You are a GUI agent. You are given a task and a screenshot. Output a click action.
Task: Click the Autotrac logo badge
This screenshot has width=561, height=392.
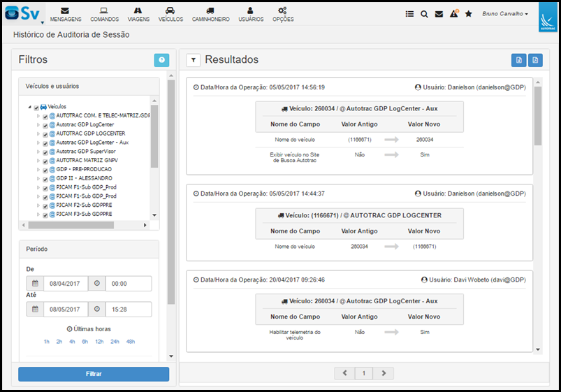click(x=548, y=17)
